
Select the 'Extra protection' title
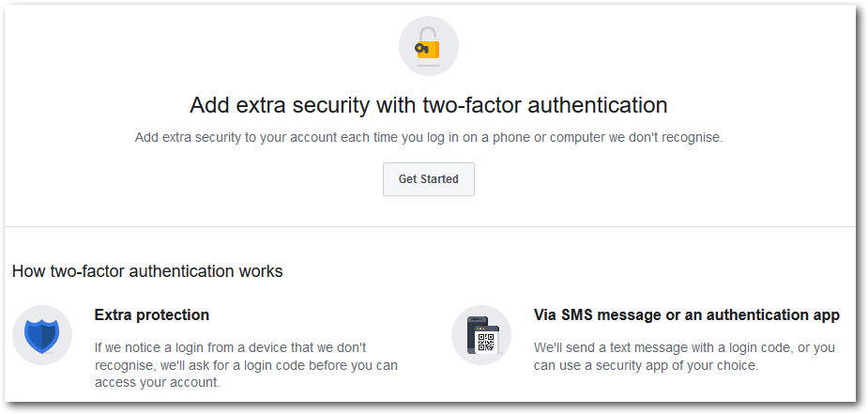[152, 314]
